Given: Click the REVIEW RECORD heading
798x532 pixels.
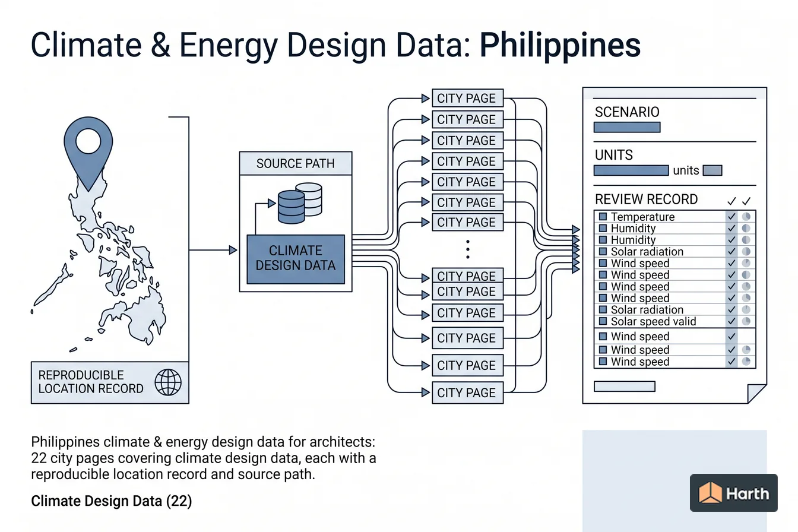Looking at the screenshot, I should (x=646, y=199).
